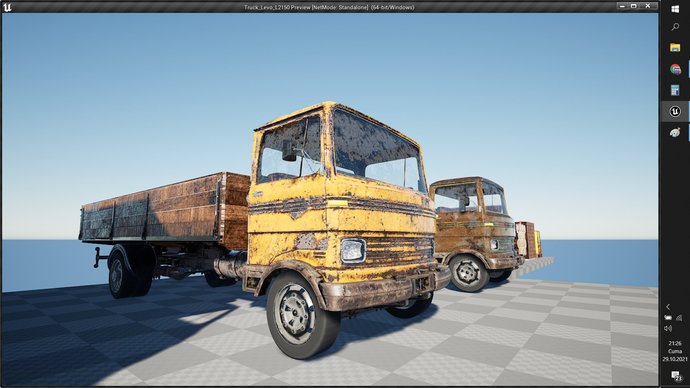Open the Windows Start menu
Image resolution: width=690 pixels, height=388 pixels.
tap(675, 9)
